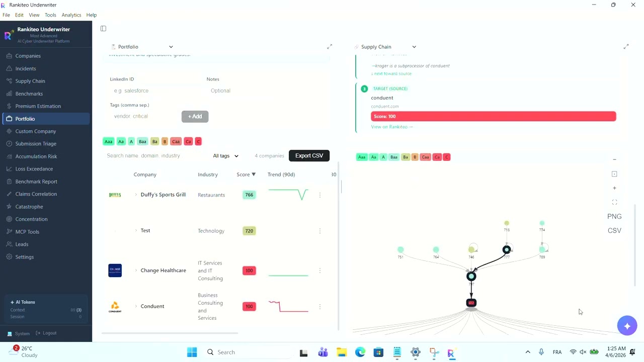Select graph node labeled 774
This screenshot has height=362, width=644.
542,223
